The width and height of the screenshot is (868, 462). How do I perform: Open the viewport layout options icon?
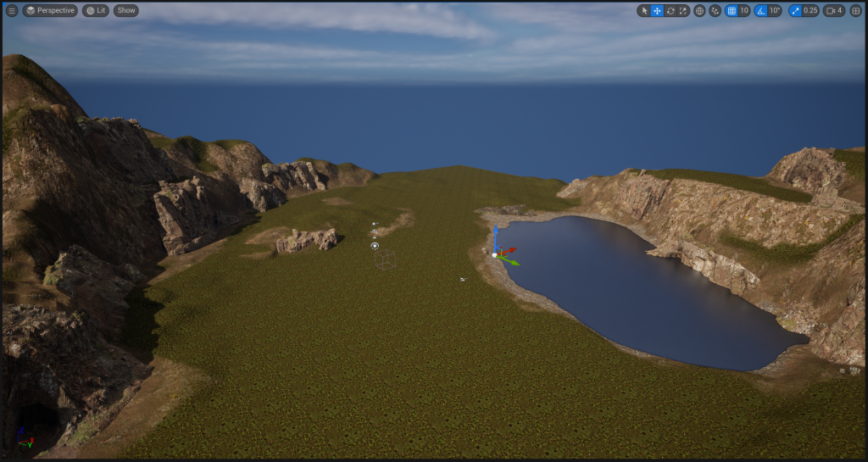point(854,11)
